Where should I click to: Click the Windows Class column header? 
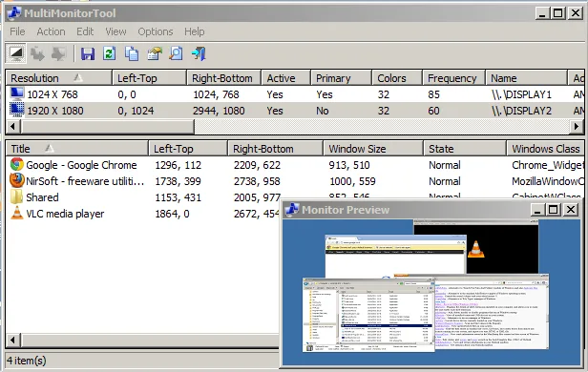click(546, 149)
